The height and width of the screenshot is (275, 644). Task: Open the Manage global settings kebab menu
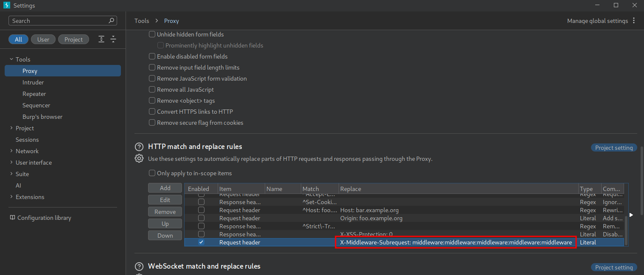634,21
